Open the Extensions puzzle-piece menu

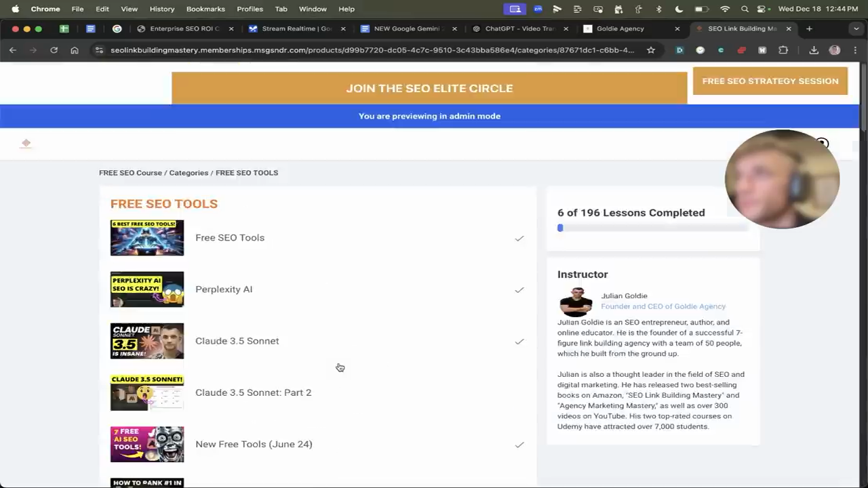point(783,50)
